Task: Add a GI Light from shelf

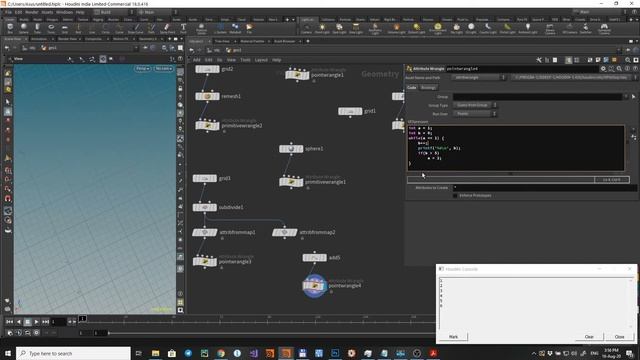Action: click(471, 28)
